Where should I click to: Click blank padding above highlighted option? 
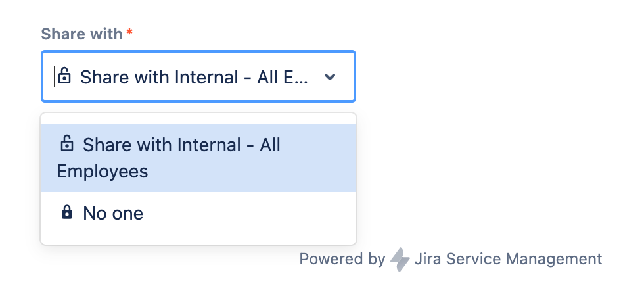[x=198, y=118]
